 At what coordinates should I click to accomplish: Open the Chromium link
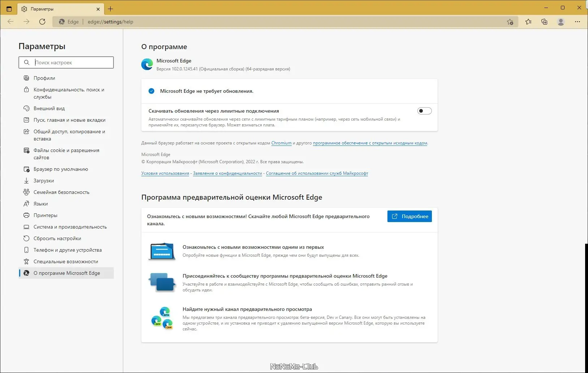[x=282, y=143]
